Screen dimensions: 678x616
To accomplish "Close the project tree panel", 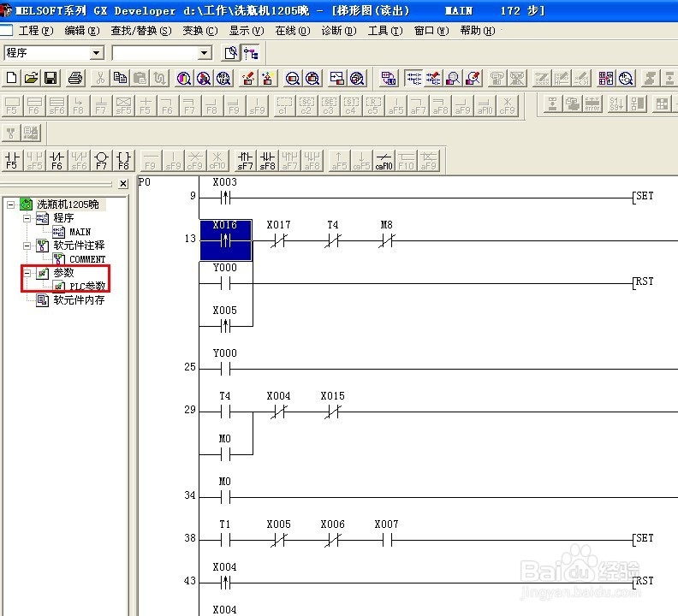I will click(123, 184).
